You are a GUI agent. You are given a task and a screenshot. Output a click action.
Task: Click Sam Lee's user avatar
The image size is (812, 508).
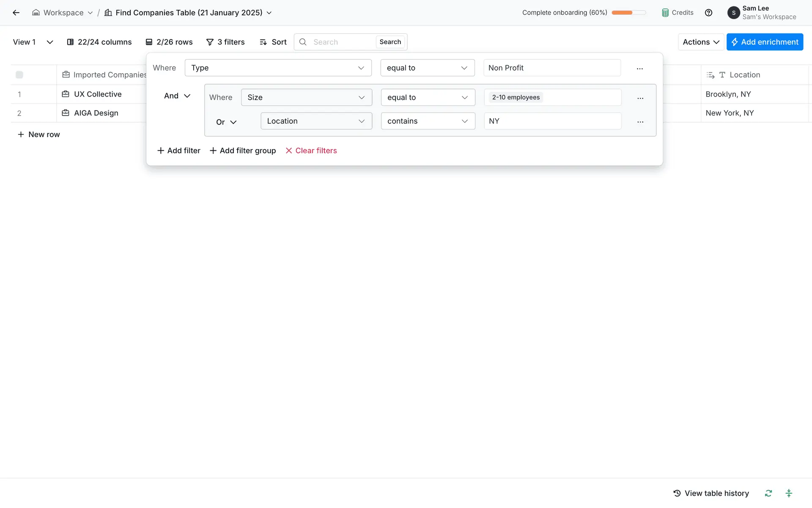733,13
